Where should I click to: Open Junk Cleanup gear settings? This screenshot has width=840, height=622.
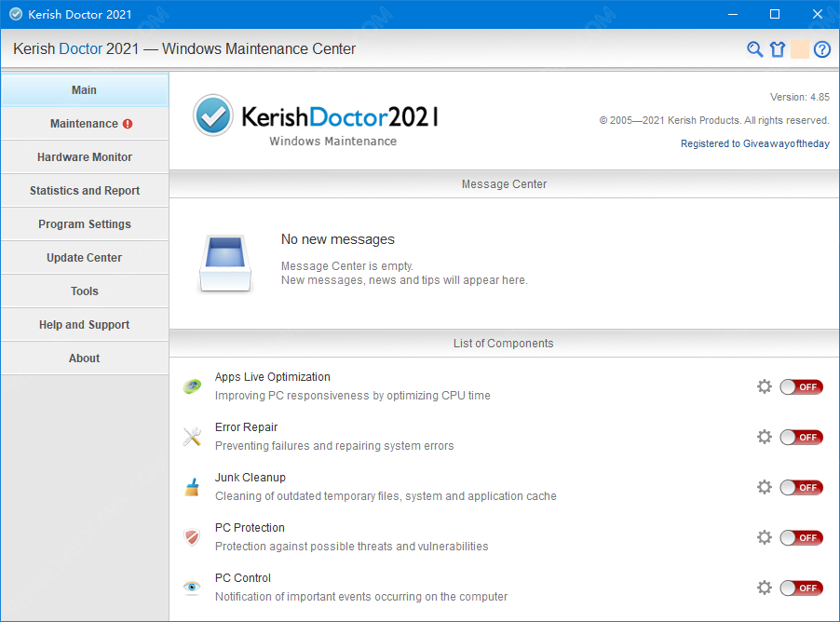tap(764, 487)
